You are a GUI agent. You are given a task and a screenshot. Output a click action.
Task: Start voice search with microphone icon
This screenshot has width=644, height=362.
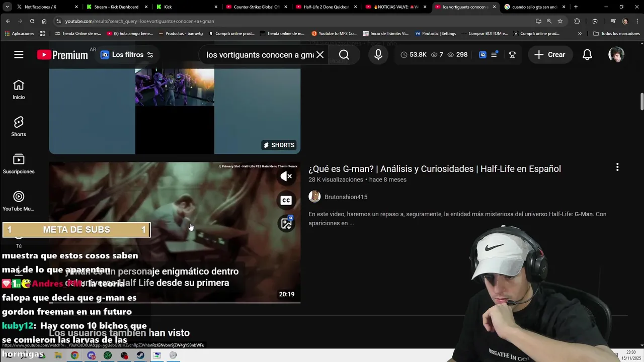(378, 55)
